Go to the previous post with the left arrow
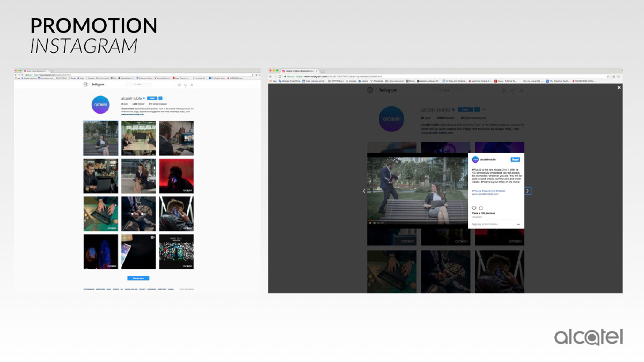This screenshot has height=362, width=644. (x=364, y=191)
